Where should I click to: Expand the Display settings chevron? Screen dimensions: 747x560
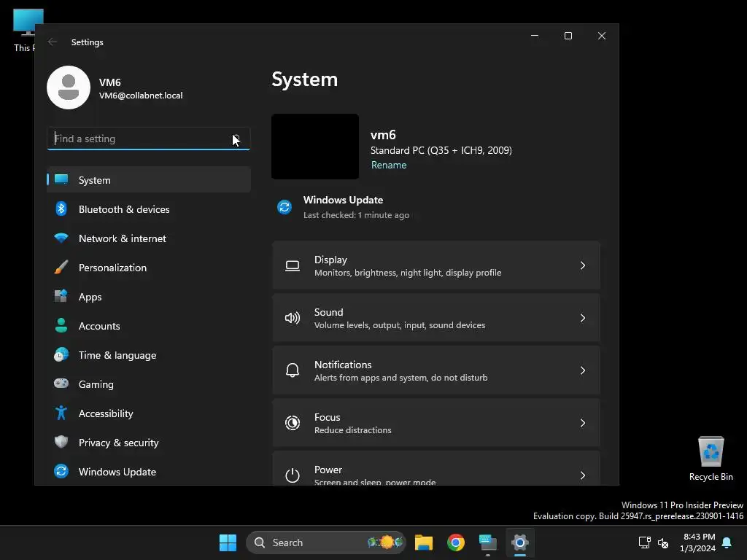[x=583, y=265]
